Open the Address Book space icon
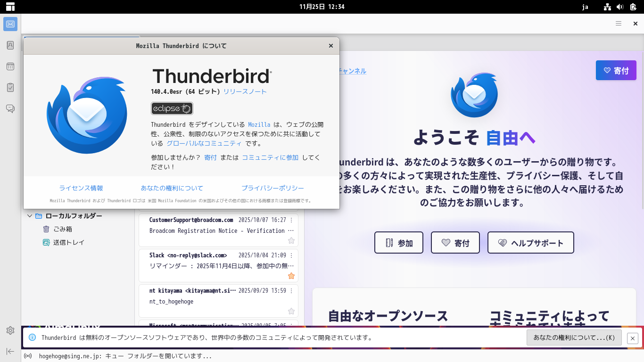644x362 pixels. click(x=10, y=45)
